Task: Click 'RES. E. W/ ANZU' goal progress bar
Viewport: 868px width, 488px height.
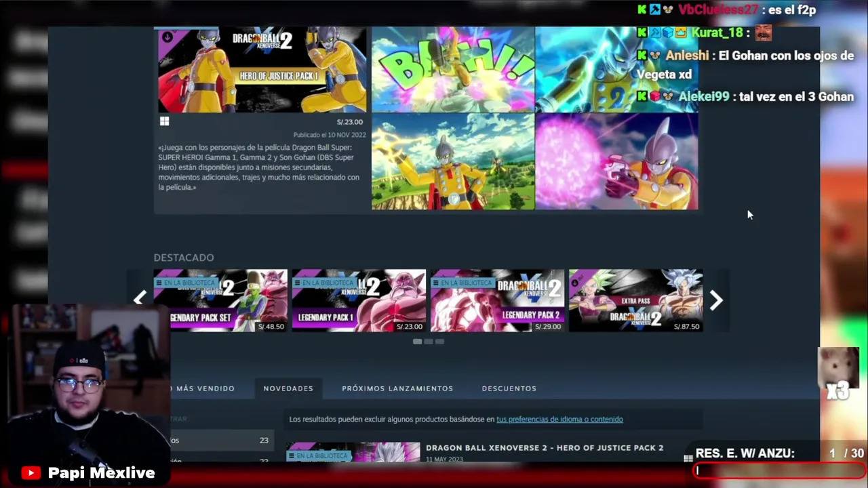Action: pyautogui.click(x=781, y=470)
